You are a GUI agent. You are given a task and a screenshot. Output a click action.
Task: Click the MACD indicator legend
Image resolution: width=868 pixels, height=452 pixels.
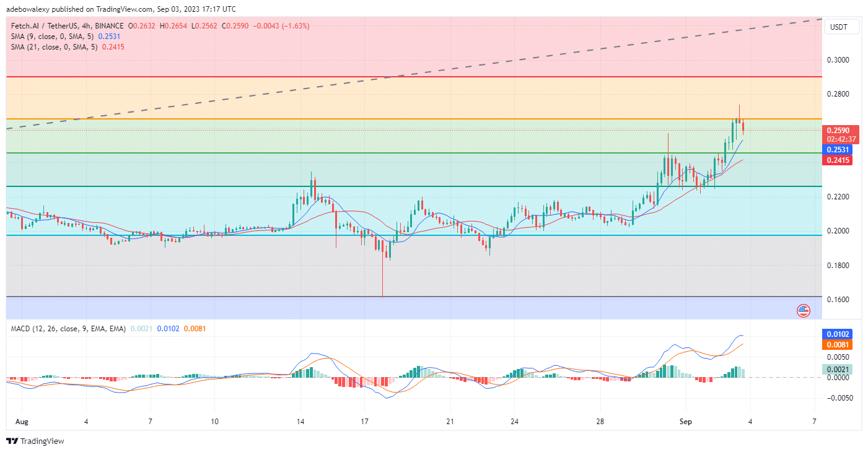(x=108, y=328)
